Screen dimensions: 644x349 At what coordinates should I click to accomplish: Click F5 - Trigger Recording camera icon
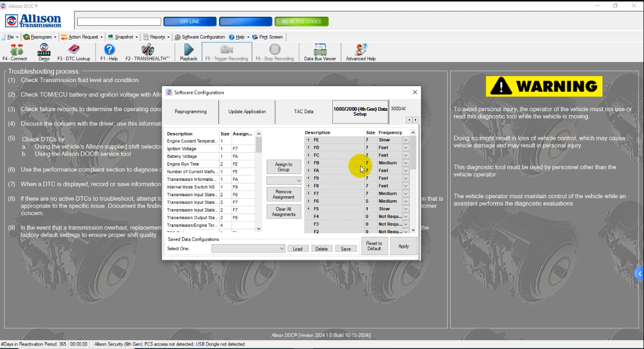pyautogui.click(x=227, y=52)
